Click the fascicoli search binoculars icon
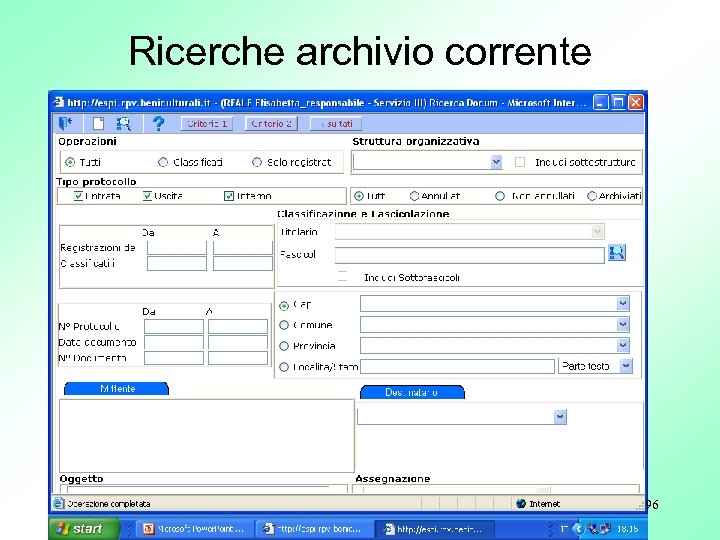720x540 pixels. [x=616, y=253]
